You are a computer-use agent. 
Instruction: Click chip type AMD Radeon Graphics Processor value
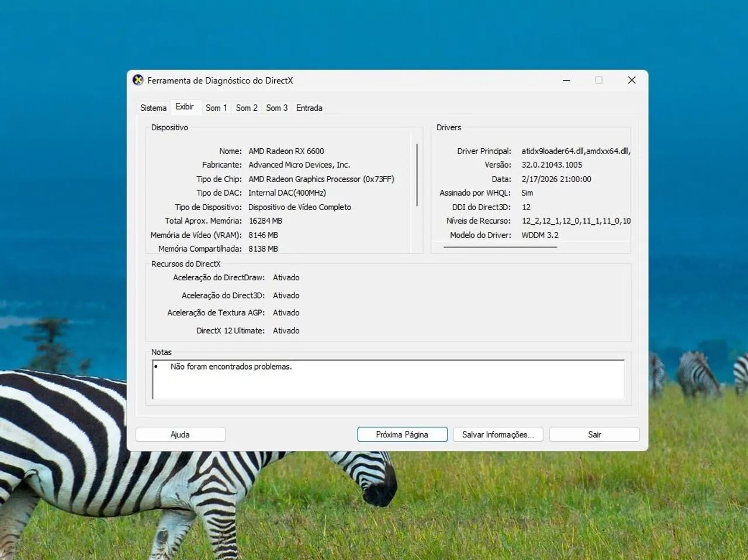click(321, 179)
